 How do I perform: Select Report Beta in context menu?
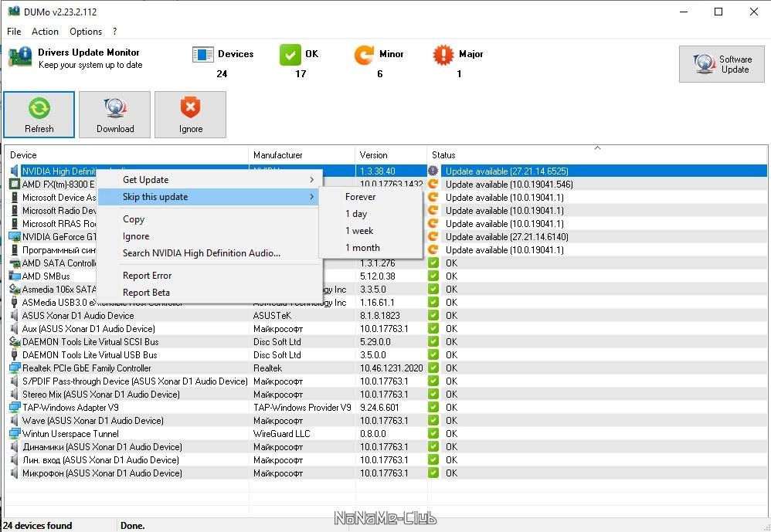(x=210, y=293)
